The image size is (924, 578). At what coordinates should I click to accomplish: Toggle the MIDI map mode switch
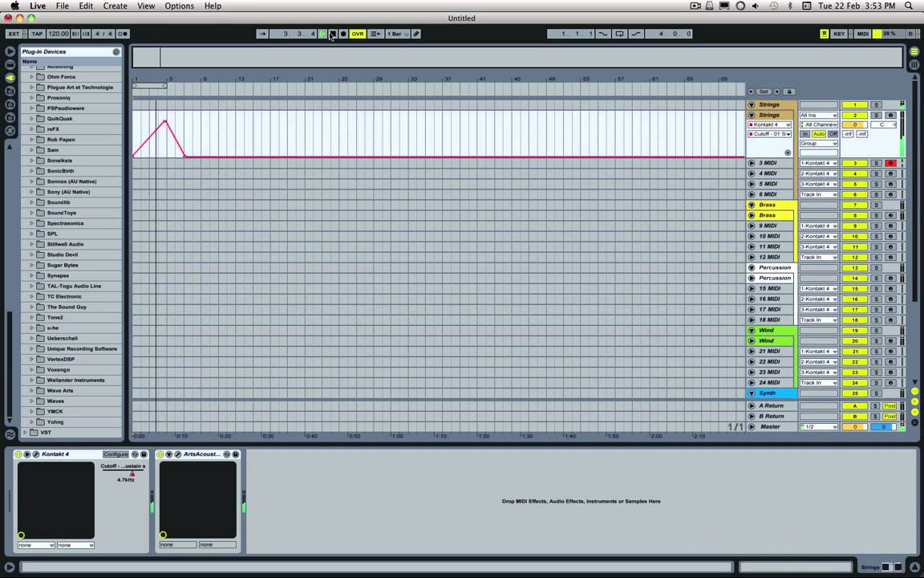[863, 34]
